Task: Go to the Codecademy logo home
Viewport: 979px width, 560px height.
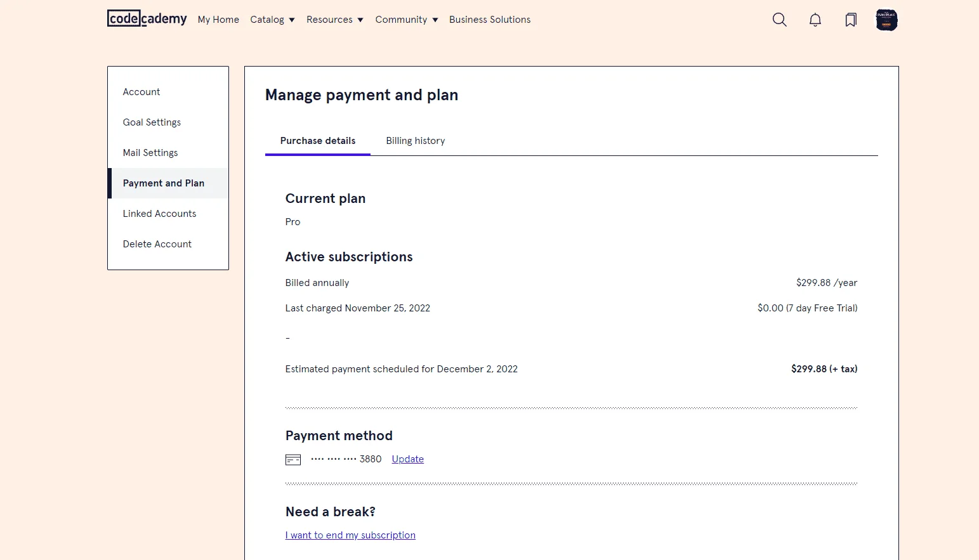Action: [x=147, y=19]
